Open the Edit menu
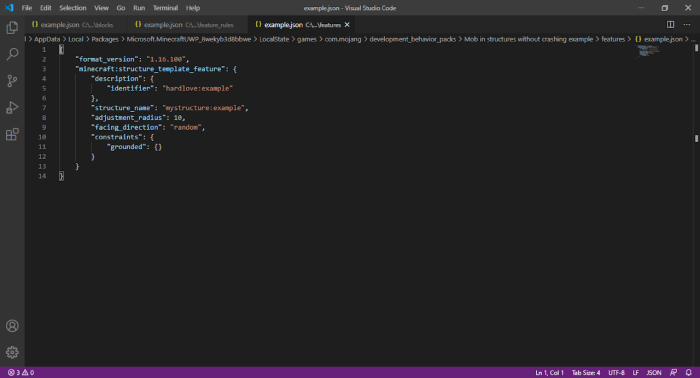This screenshot has height=378, width=700. (46, 8)
